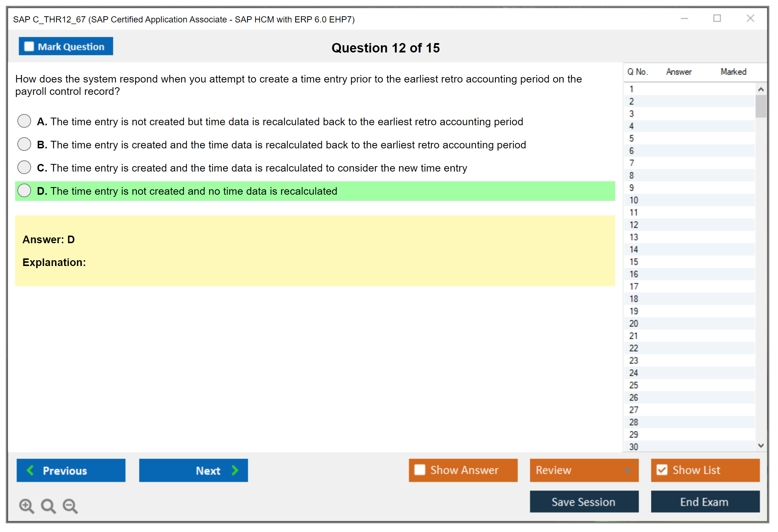Viewport: 778px width, 532px height.
Task: Tick the Mark Question checkbox
Action: pyautogui.click(x=29, y=47)
